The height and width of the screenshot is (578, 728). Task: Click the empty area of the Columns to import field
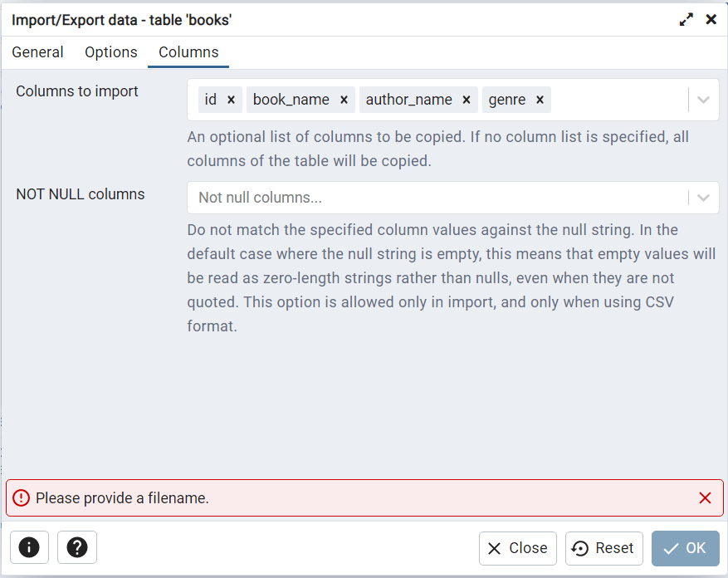[618, 100]
